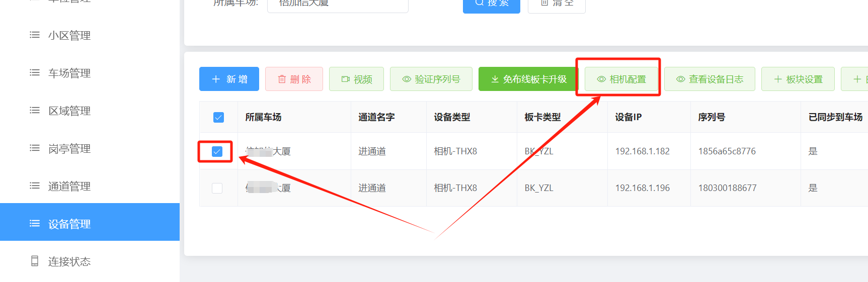The image size is (868, 282).
Task: Toggle the select-all checkbox in table header
Action: click(218, 117)
